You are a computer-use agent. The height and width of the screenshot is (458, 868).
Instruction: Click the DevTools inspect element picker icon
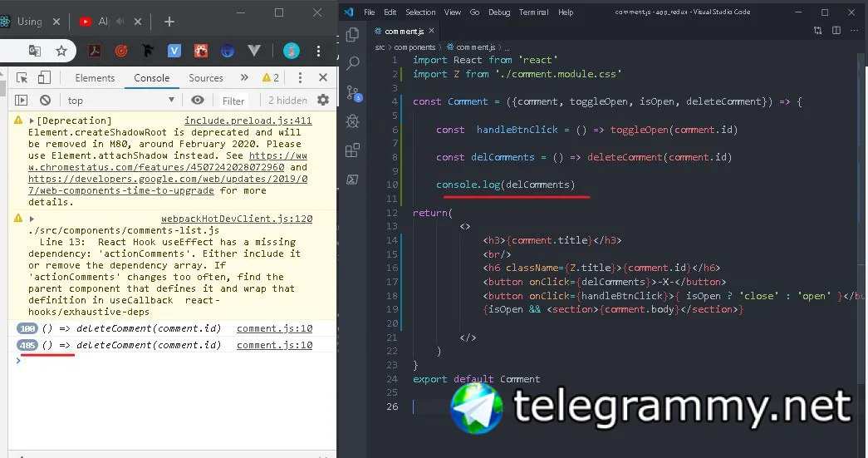pyautogui.click(x=22, y=78)
